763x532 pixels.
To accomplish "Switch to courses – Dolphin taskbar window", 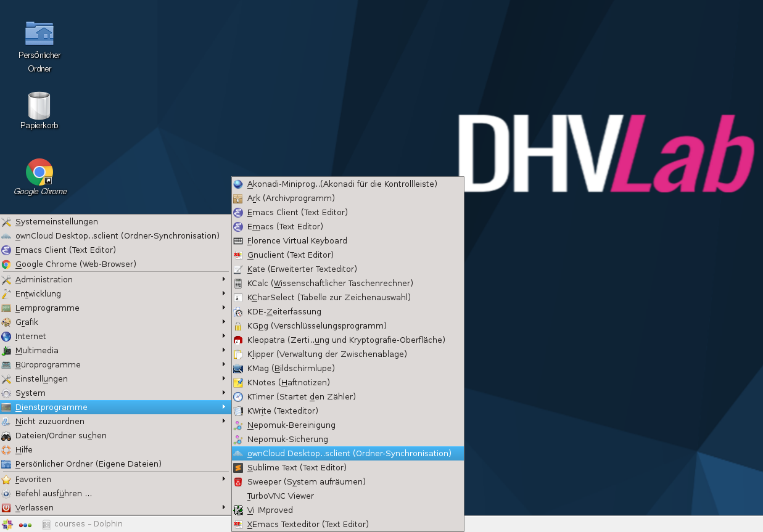I will [83, 524].
